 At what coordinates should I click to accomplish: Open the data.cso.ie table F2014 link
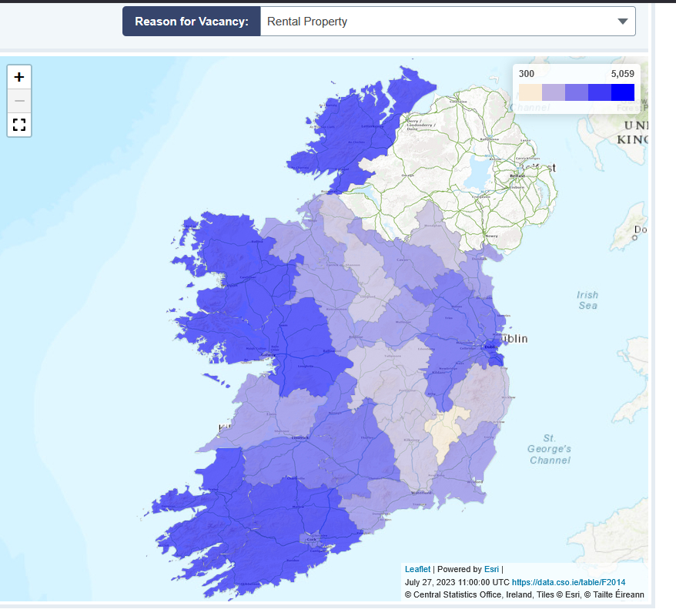click(x=568, y=582)
